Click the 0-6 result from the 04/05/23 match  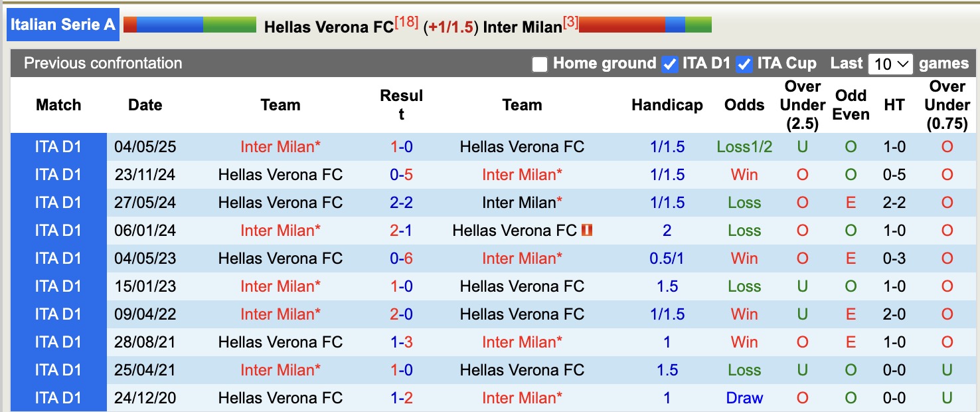402,258
